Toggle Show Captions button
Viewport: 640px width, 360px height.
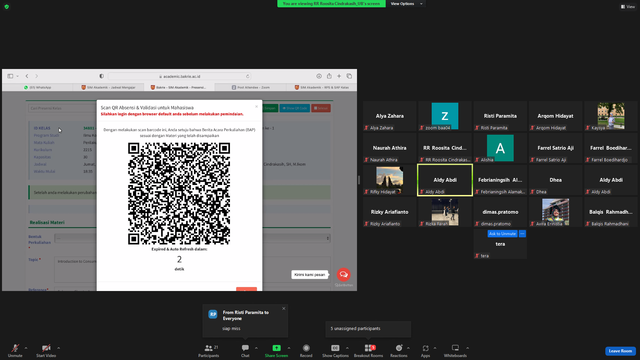(335, 348)
